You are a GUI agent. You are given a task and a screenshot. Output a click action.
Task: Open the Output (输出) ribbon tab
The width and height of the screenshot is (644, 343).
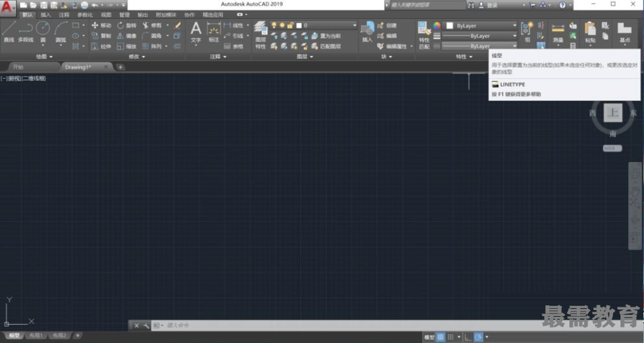143,15
